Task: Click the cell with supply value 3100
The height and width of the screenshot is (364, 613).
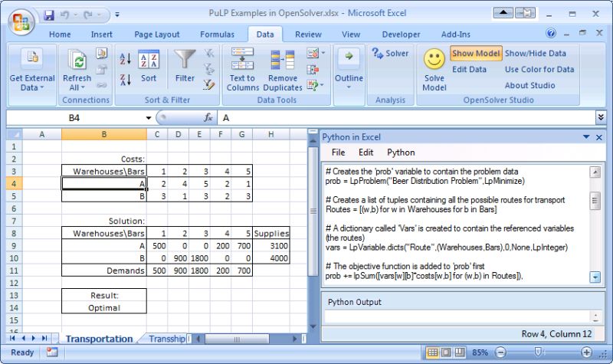Action: coord(271,246)
